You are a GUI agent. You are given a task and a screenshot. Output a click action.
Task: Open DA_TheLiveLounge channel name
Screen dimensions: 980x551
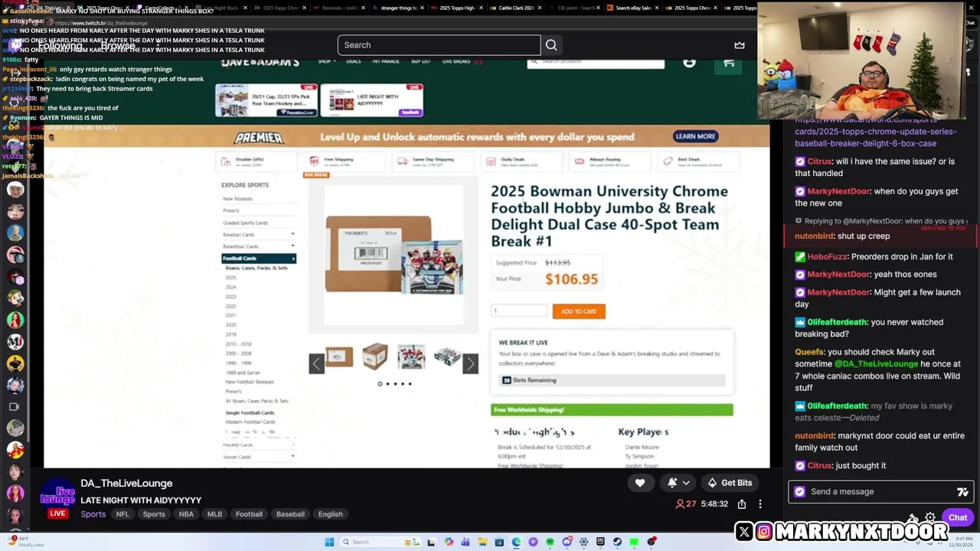[126, 484]
